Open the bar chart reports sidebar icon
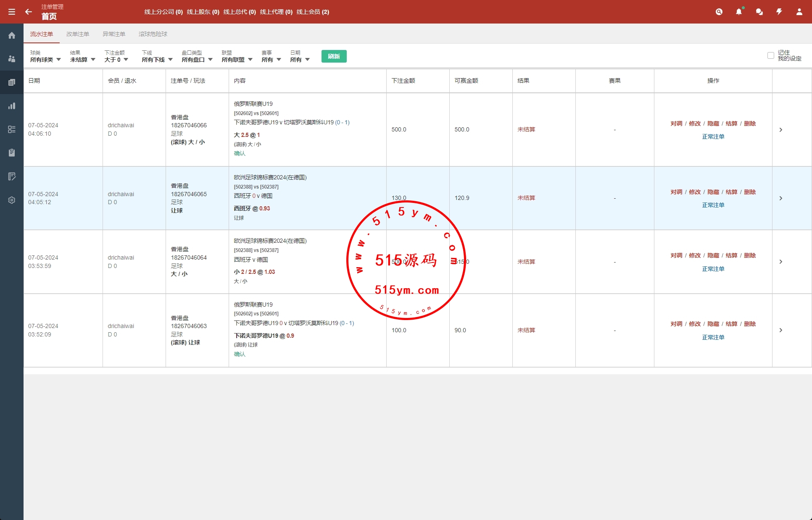This screenshot has width=812, height=520. 12,106
